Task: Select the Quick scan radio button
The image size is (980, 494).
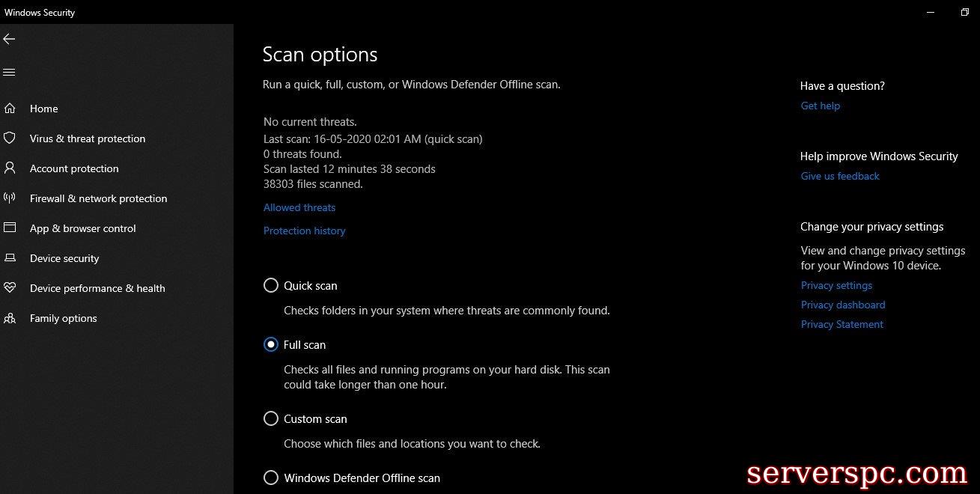Action: pos(271,285)
